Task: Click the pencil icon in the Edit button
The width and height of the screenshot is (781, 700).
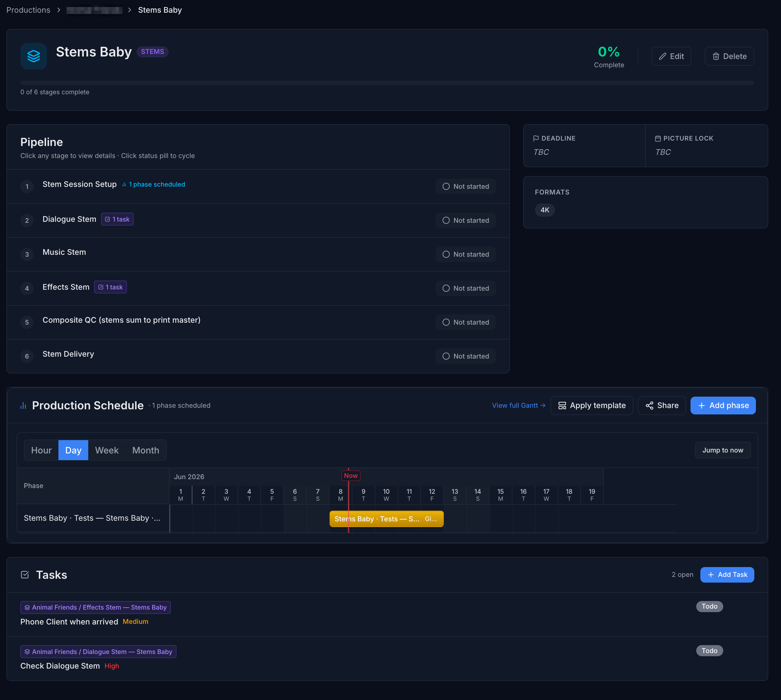Action: 663,56
